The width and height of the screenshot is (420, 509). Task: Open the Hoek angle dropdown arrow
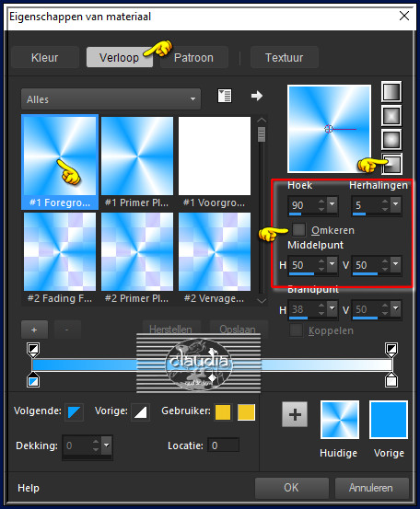point(332,204)
